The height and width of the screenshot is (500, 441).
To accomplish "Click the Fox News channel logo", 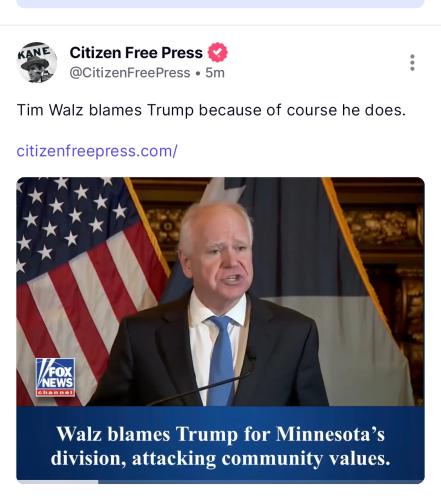I will 55,377.
